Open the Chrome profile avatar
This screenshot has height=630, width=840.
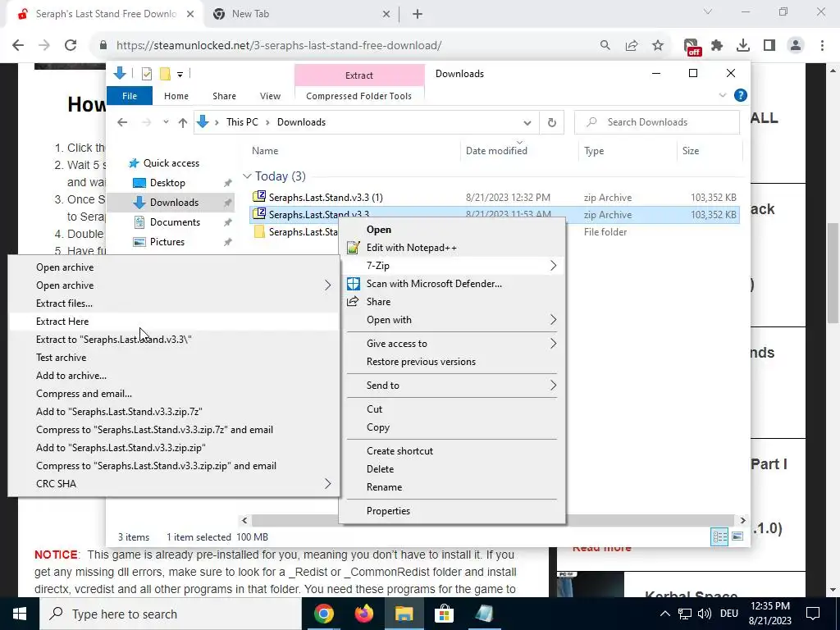click(796, 46)
